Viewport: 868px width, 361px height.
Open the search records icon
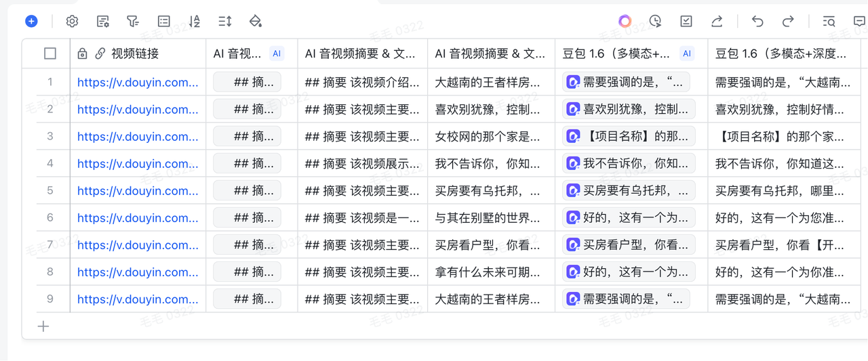tap(829, 21)
